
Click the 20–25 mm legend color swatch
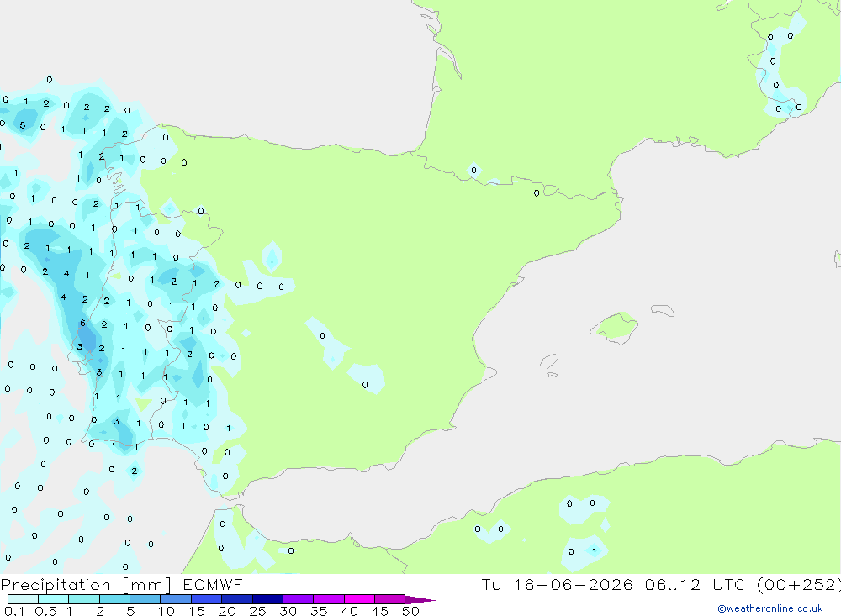click(237, 599)
